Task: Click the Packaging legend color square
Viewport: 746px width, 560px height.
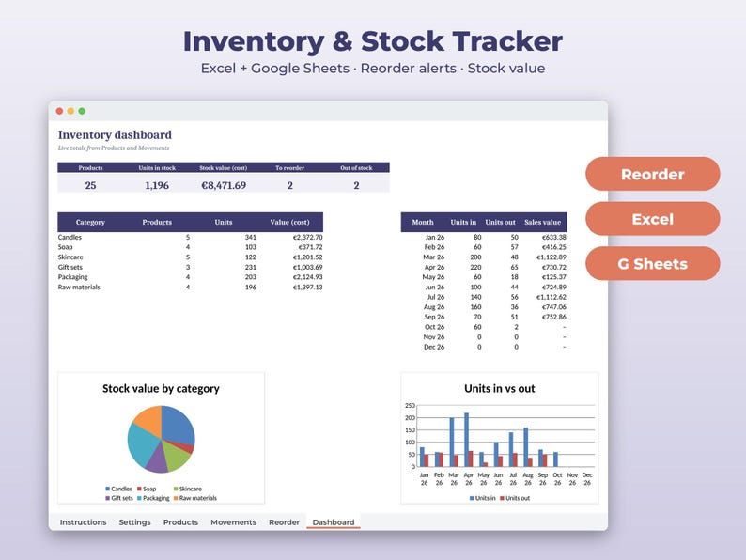Action: tap(139, 498)
